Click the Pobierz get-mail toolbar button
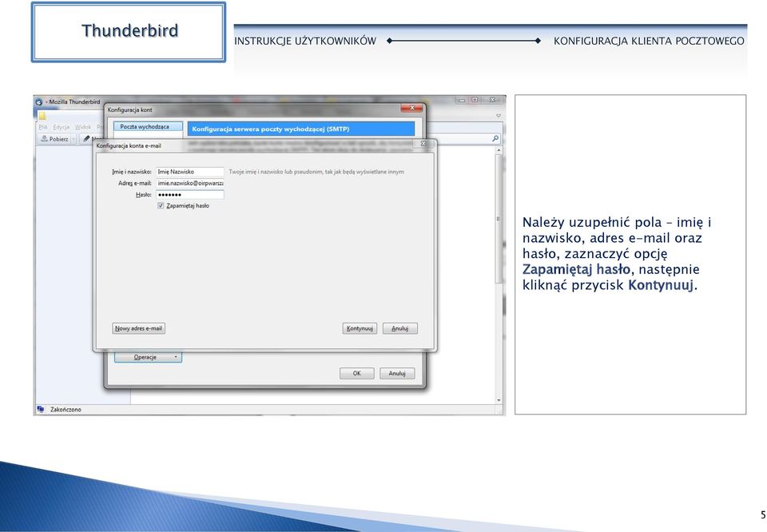This screenshot has height=532, width=767. pyautogui.click(x=54, y=139)
